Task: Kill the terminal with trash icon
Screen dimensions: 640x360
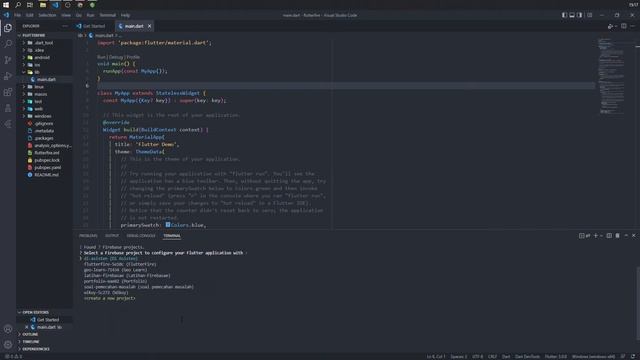Action: (618, 236)
